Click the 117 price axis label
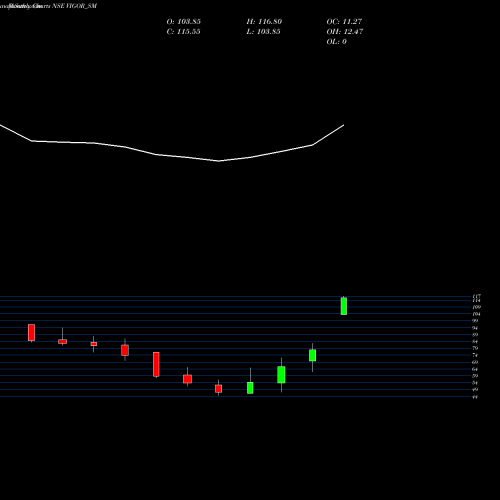500x500 pixels. [x=476, y=296]
